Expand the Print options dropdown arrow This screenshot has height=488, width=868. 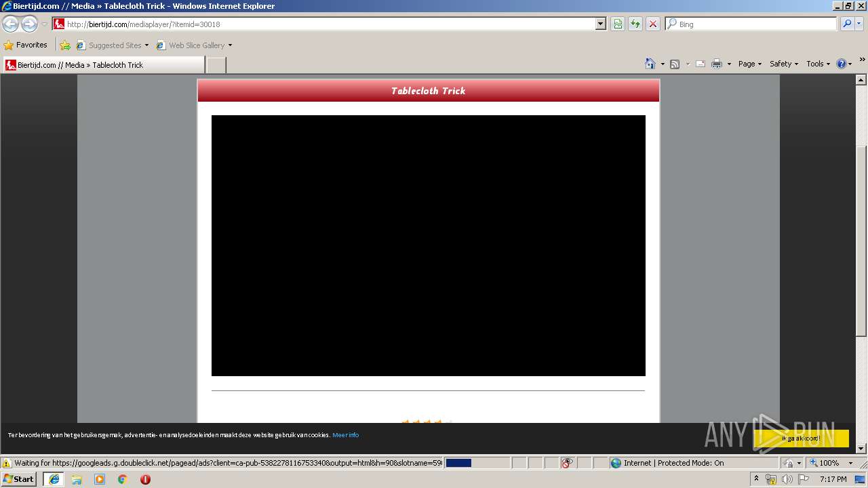click(729, 64)
